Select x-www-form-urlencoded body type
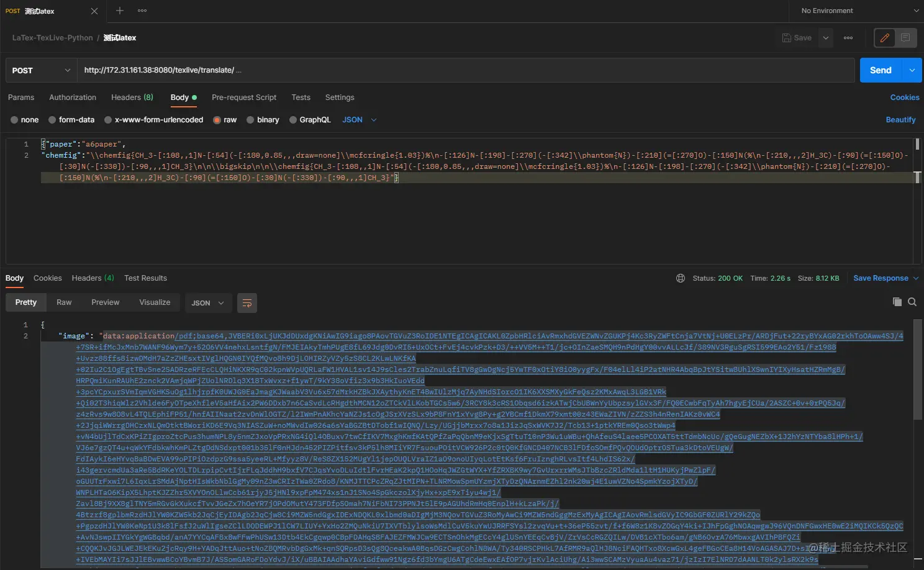The width and height of the screenshot is (924, 570). pos(154,120)
